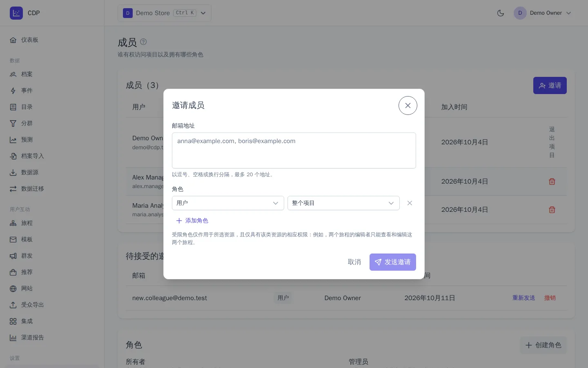588x368 pixels.
Task: Toggle dark mode moon icon
Action: (x=501, y=13)
